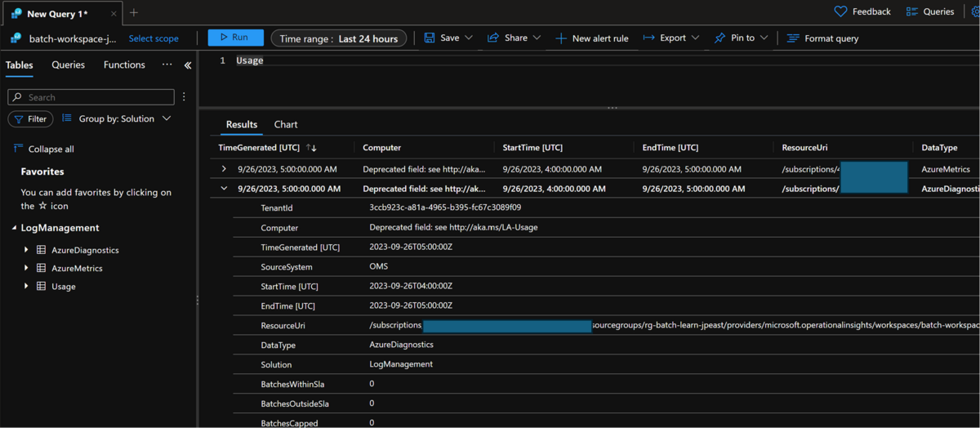The height and width of the screenshot is (428, 980).
Task: Collapse the expanded second result row
Action: 224,189
